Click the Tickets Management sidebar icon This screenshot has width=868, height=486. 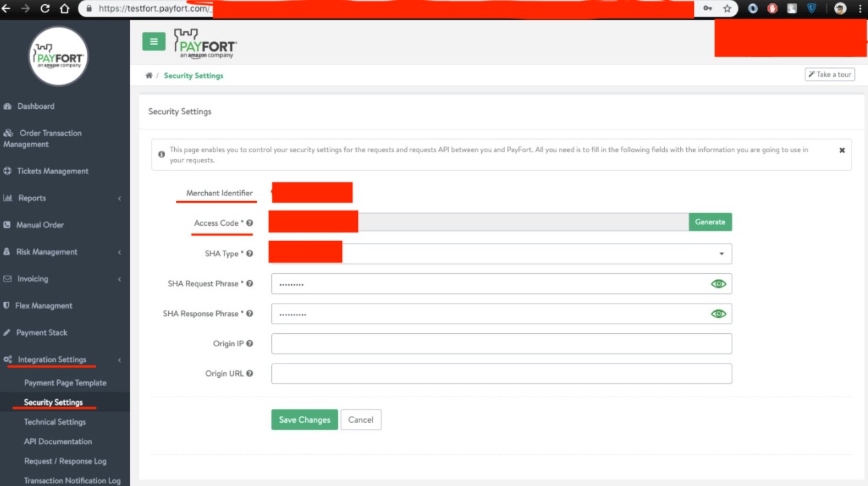tap(8, 171)
